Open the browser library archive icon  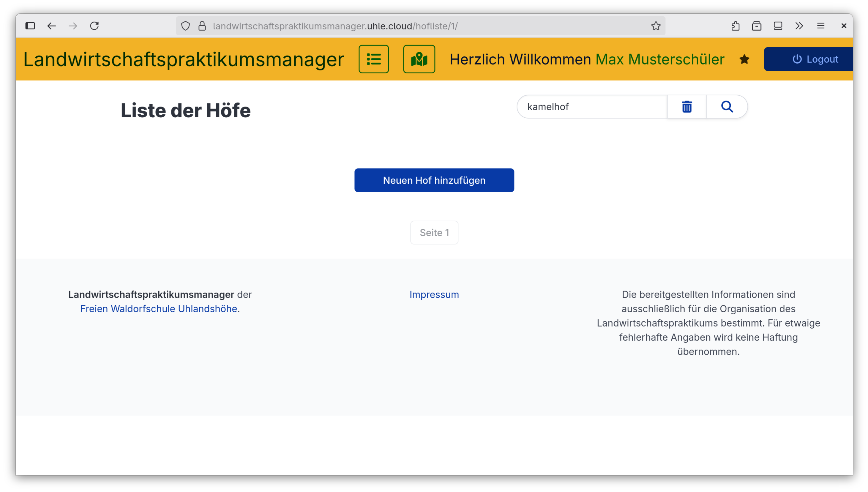757,26
